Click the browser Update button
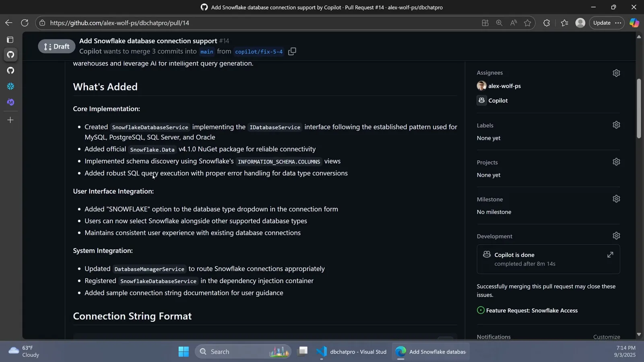The image size is (644, 362). coord(602,23)
